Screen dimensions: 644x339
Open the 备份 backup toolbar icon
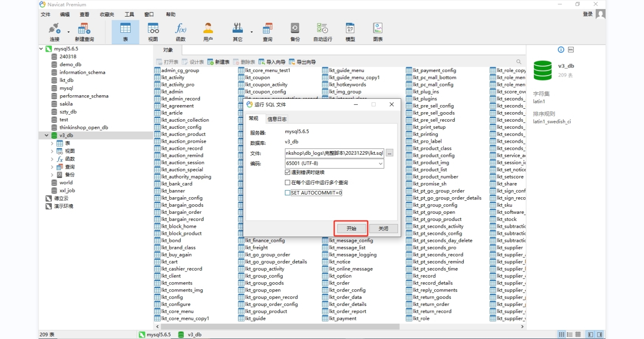tap(295, 32)
